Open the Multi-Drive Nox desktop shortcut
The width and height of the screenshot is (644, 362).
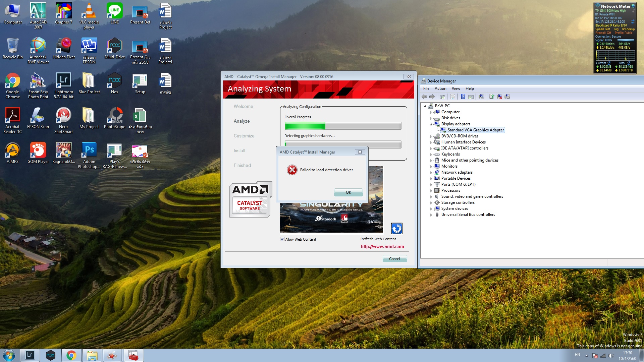115,48
